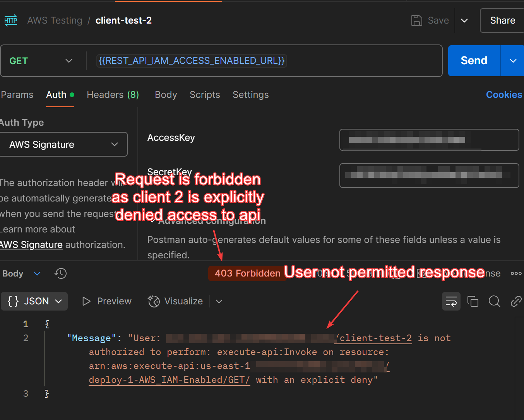Click the Save disk icon
This screenshot has height=420, width=524.
[x=416, y=20]
